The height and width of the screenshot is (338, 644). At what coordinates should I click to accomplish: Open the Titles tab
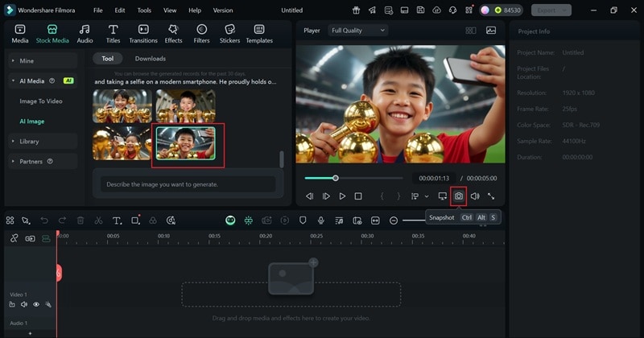[113, 34]
